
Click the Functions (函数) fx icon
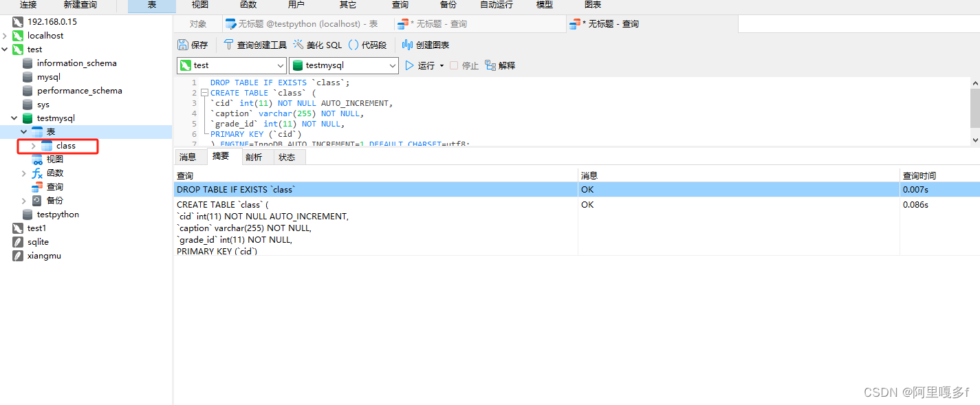click(x=37, y=173)
